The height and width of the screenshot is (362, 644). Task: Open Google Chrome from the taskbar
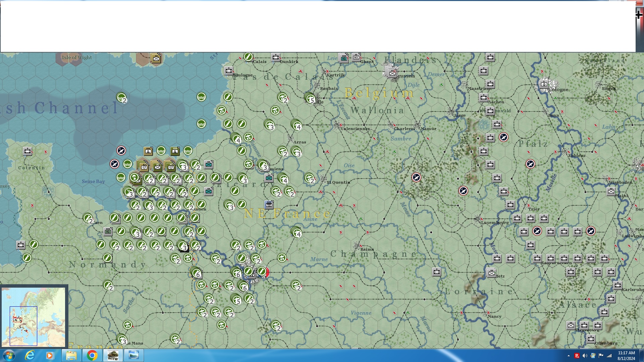[92, 355]
